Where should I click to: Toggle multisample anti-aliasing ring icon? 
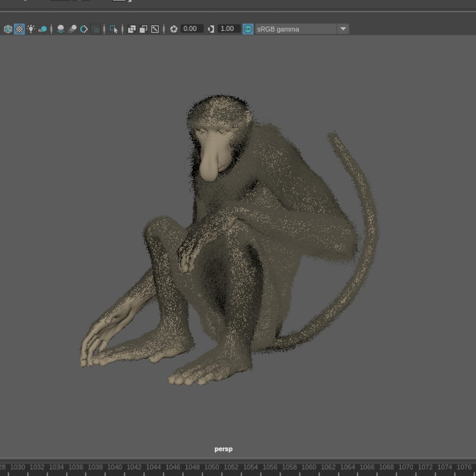pyautogui.click(x=84, y=29)
